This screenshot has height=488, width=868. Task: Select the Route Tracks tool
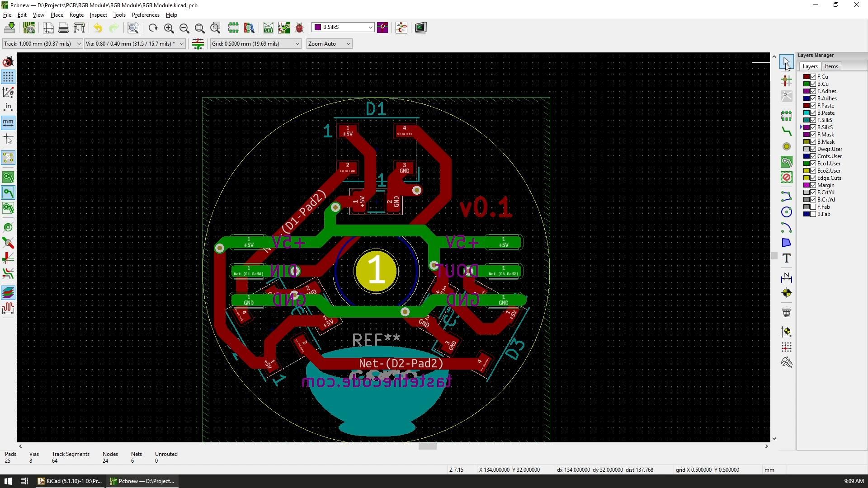click(x=787, y=131)
